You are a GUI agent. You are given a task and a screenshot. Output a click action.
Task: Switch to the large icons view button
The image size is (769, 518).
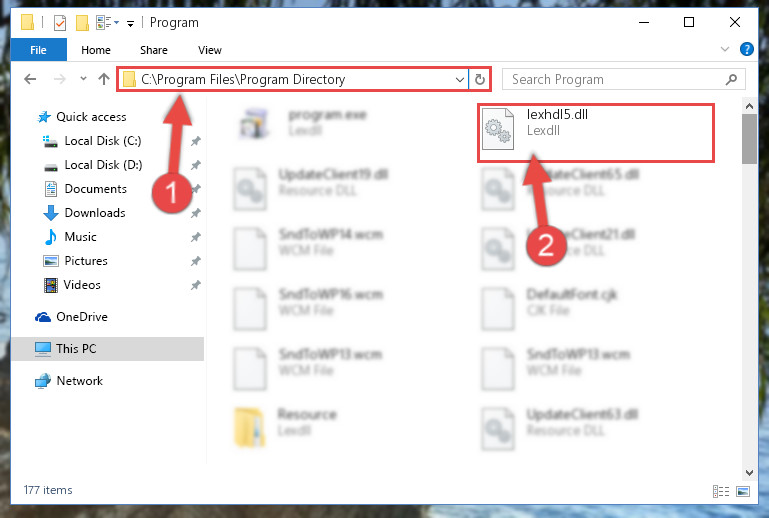click(743, 491)
